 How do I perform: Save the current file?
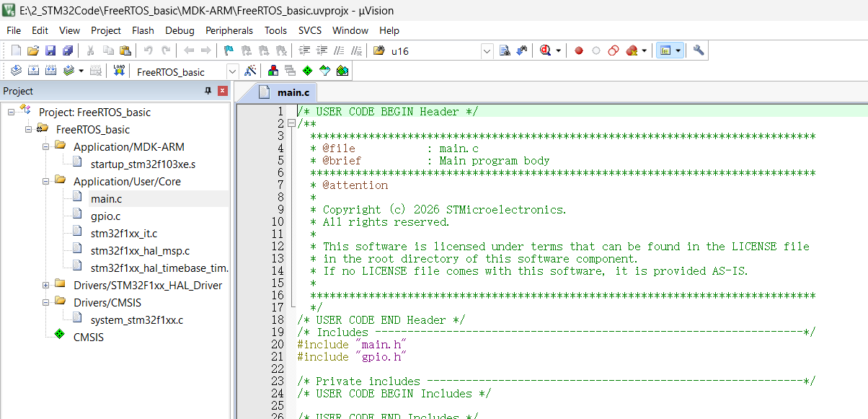(50, 50)
